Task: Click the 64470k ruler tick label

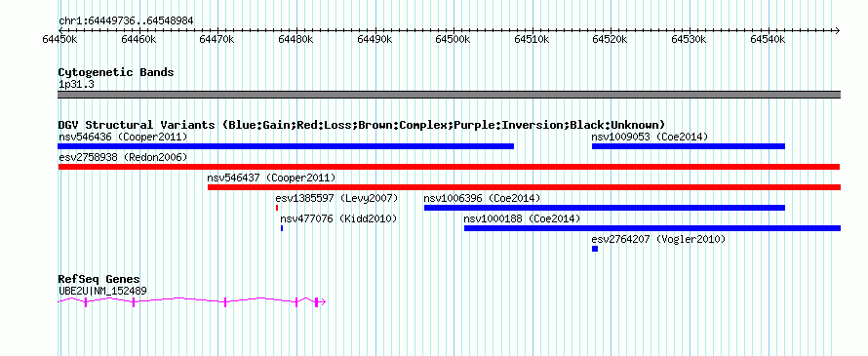Action: click(x=217, y=39)
